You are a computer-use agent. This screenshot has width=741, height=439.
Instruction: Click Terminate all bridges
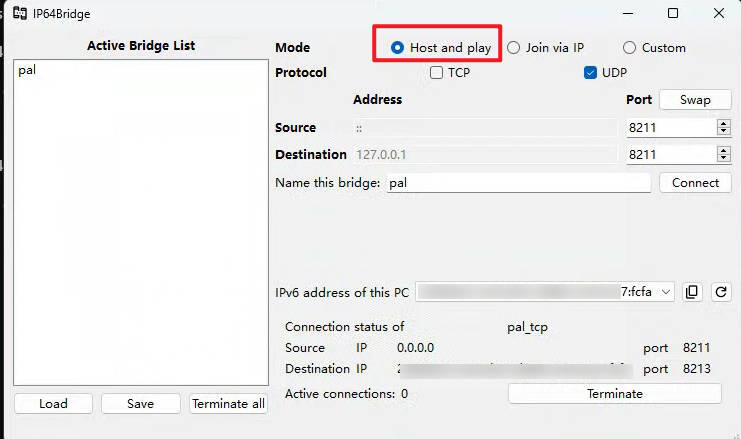click(x=228, y=404)
